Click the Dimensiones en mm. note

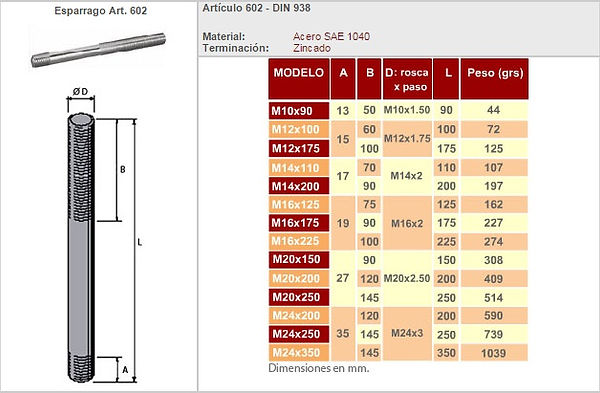pyautogui.click(x=319, y=368)
